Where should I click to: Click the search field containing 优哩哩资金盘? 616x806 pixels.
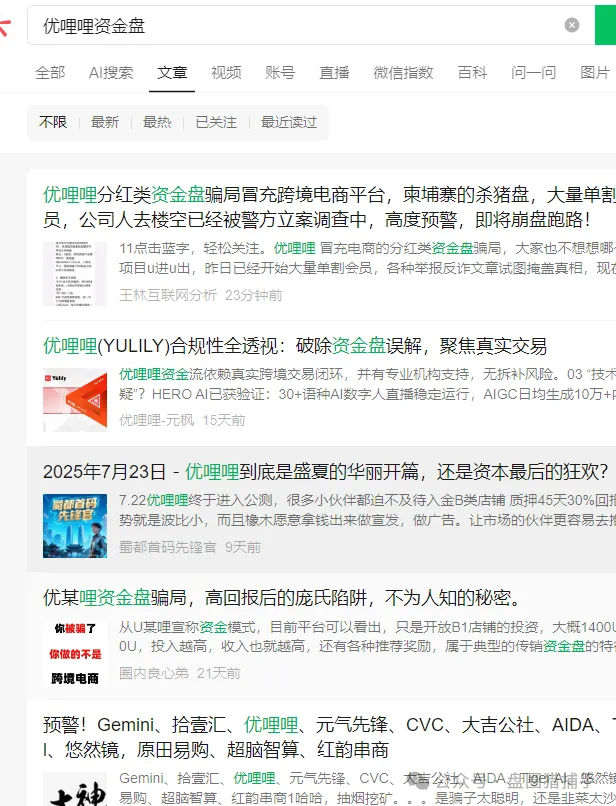[290, 26]
